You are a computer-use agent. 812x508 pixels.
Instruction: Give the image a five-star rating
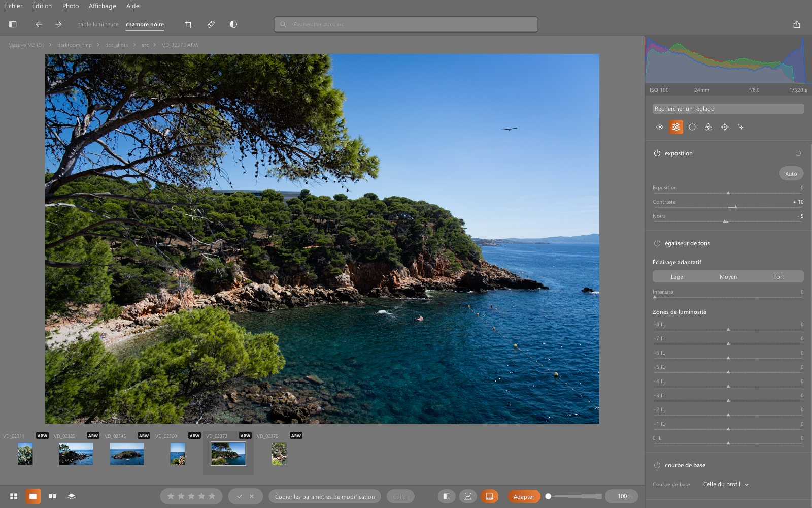point(212,496)
